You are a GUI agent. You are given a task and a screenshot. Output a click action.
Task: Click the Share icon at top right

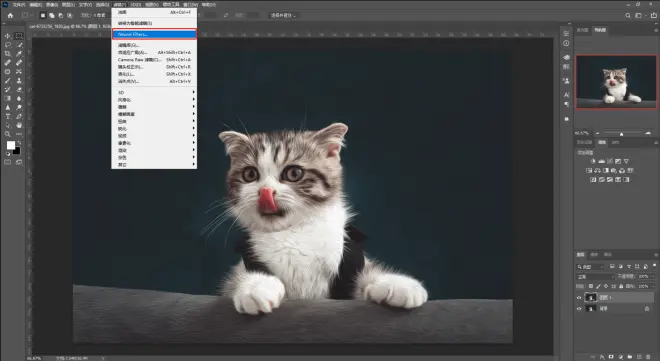[654, 15]
